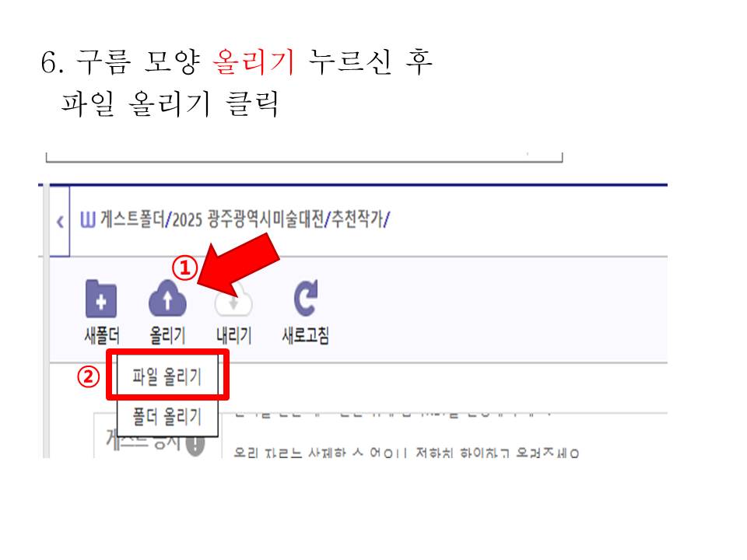This screenshot has height=560, width=747.
Task: Click the 새로고침 text label
Action: click(x=306, y=336)
